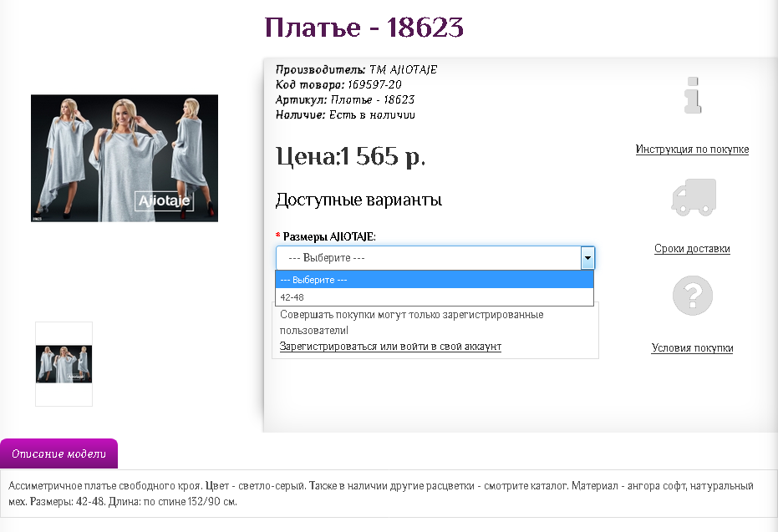
Task: Click the main dress product photo
Action: (125, 158)
